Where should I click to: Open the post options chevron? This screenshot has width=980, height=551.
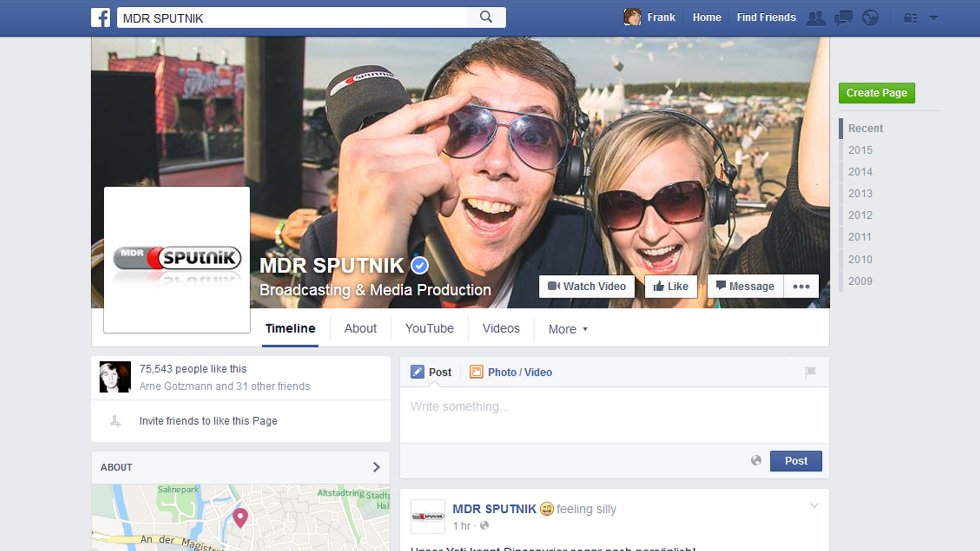click(814, 506)
